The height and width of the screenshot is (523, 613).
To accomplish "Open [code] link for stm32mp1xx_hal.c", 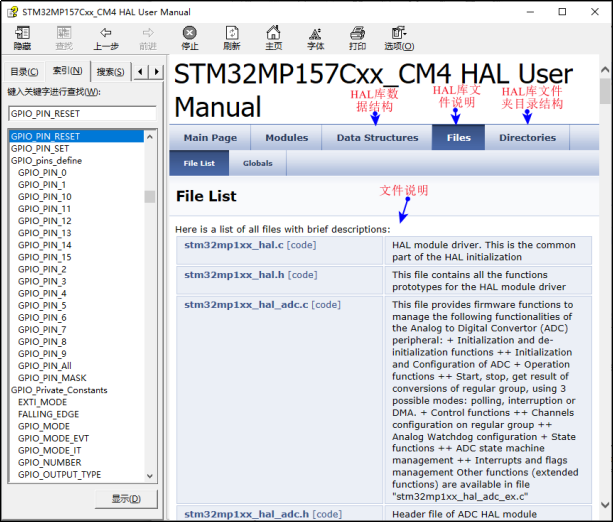I will (301, 245).
